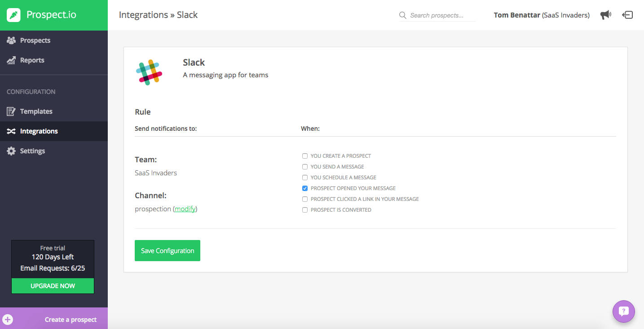Click the Prospects people icon in sidebar
The image size is (644, 329).
(x=11, y=40)
